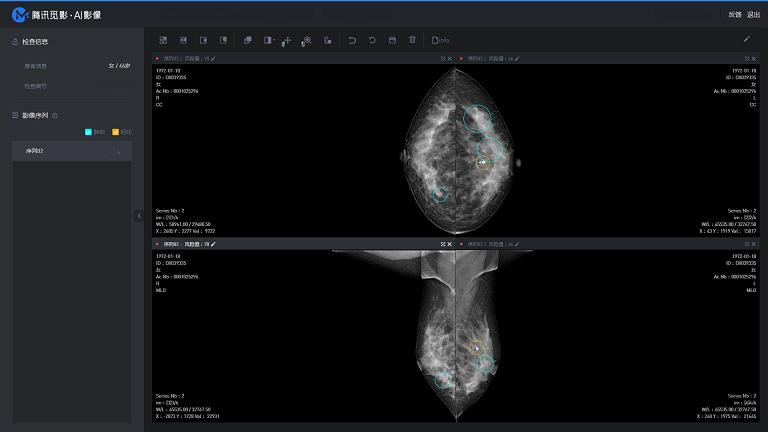
Task: Click the reset rotate icon in toolbar
Action: (x=372, y=40)
